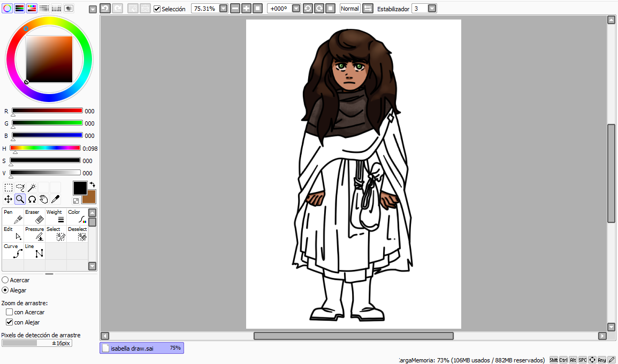Image resolution: width=618 pixels, height=364 pixels.
Task: Click the Rotate view tool icon
Action: (x=32, y=199)
